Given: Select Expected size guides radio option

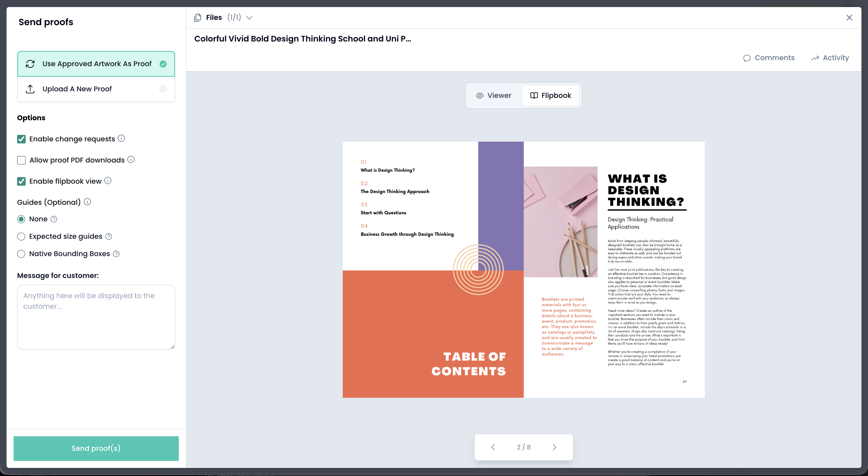Looking at the screenshot, I should pyautogui.click(x=21, y=236).
